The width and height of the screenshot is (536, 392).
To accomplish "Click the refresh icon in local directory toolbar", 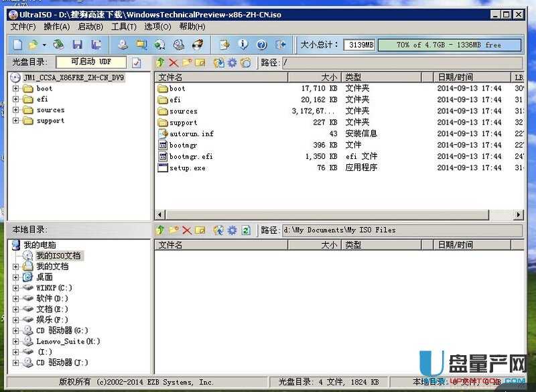I will point(246,230).
